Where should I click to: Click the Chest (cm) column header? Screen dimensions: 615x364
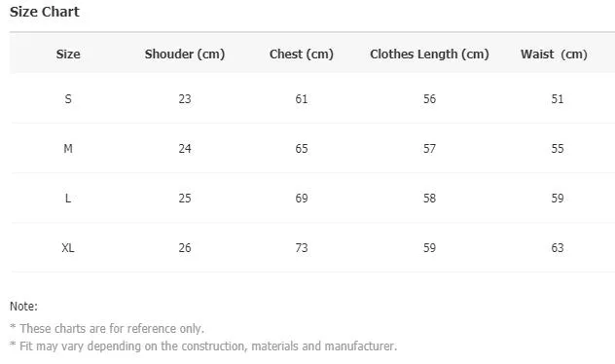pyautogui.click(x=302, y=54)
